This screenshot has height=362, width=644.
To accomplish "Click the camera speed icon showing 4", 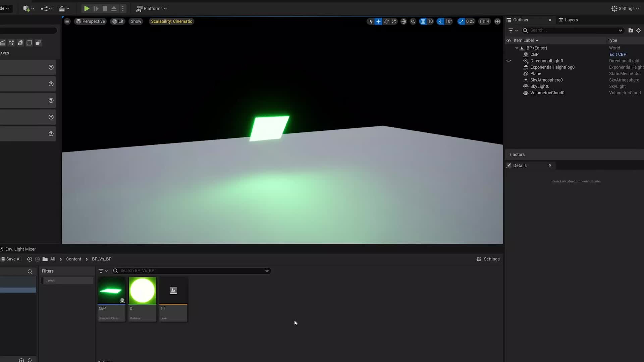I will (x=484, y=21).
